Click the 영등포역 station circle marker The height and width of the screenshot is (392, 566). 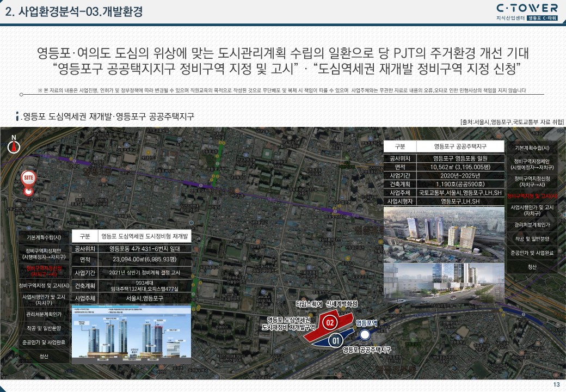pyautogui.click(x=366, y=334)
